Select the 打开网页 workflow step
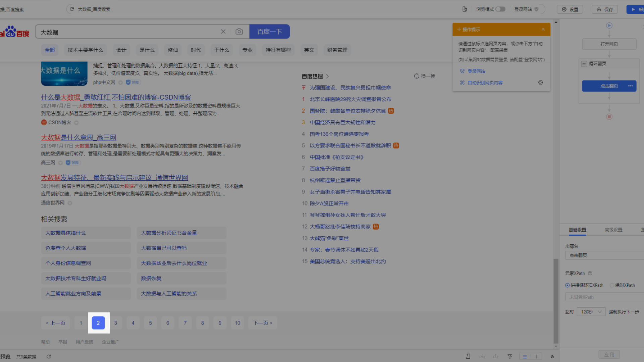 (609, 44)
